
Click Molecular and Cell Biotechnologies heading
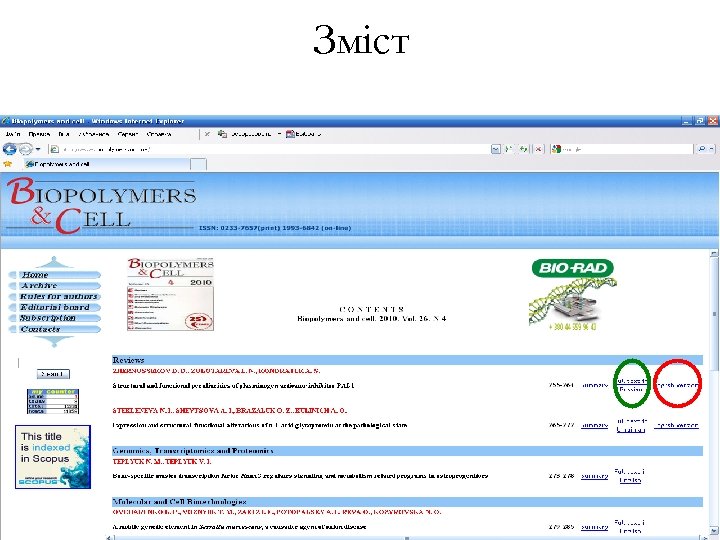[180, 501]
